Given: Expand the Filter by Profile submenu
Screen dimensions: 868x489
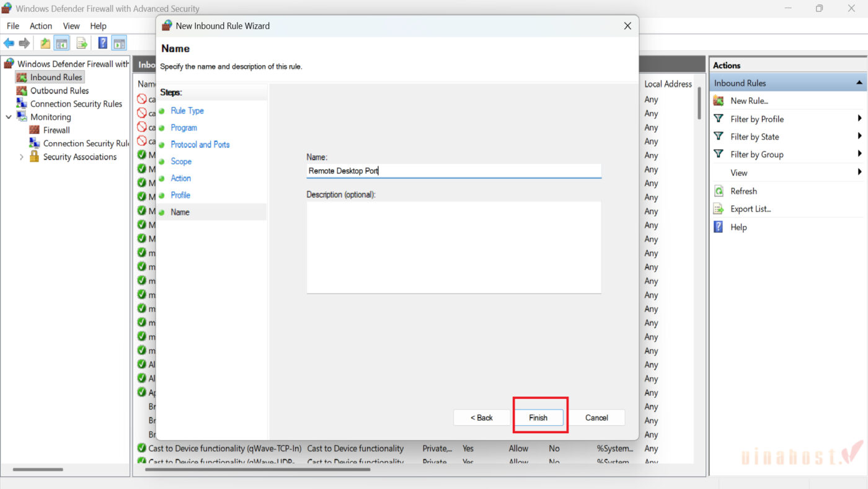Looking at the screenshot, I should tap(860, 119).
